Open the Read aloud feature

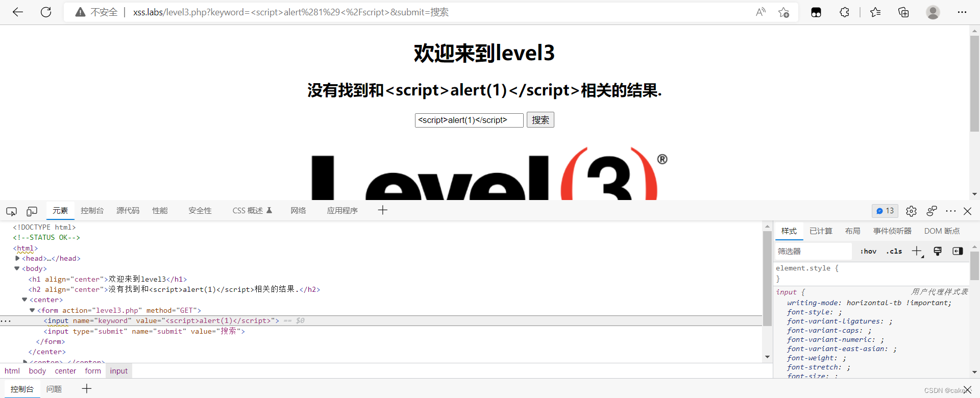point(761,12)
